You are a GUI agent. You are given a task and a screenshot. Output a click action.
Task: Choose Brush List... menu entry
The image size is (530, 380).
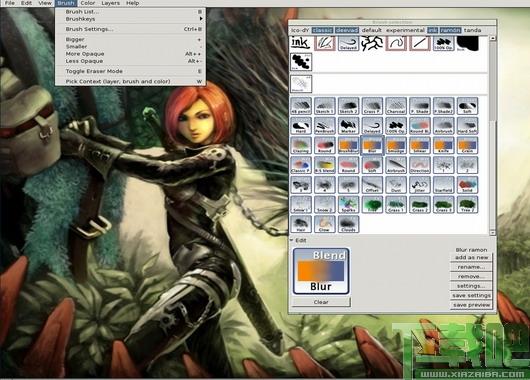point(130,11)
